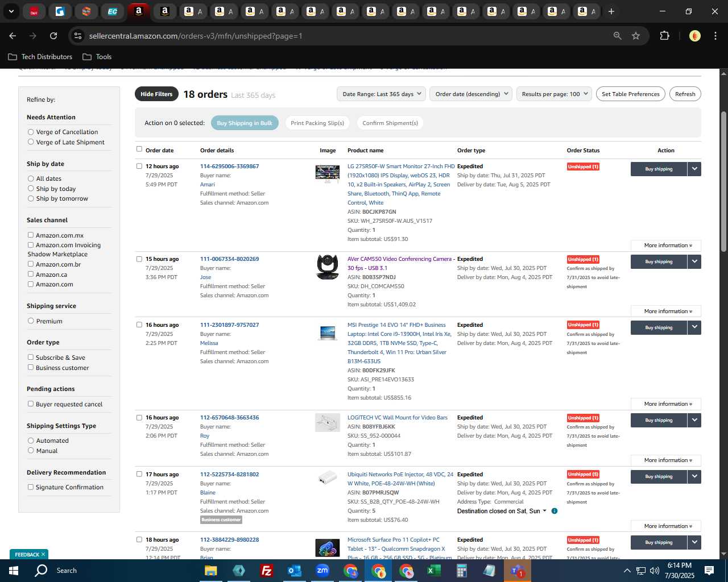Viewport: 728px width, 582px height.
Task: Open the tab search chevron in Chrome
Action: [11, 11]
